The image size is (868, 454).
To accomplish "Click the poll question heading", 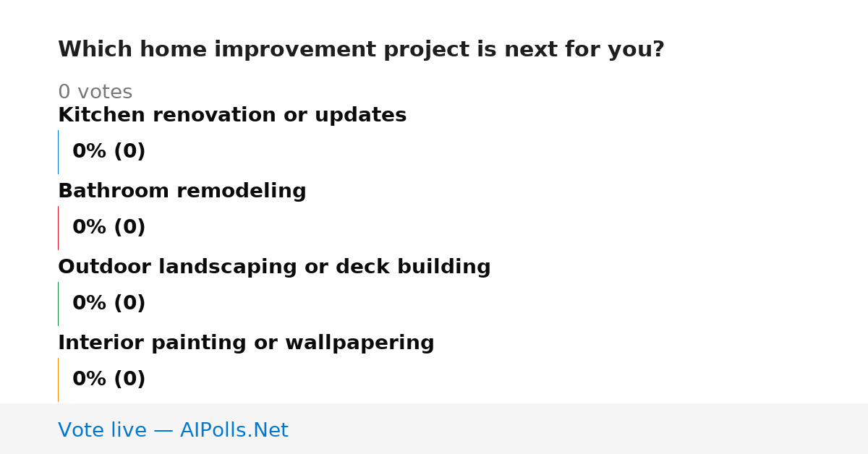I will point(361,50).
